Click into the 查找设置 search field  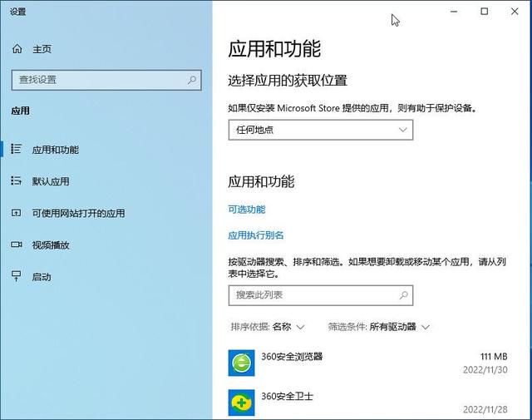tap(106, 80)
